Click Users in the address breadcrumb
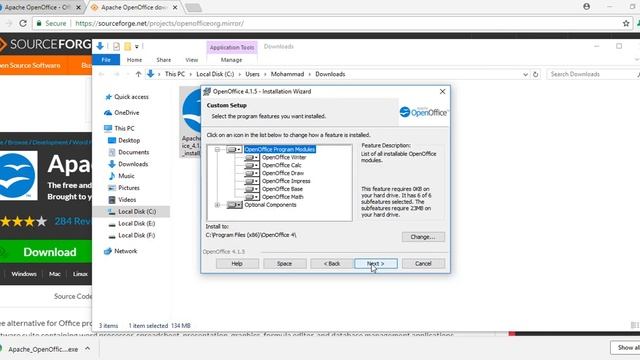Viewport: 640px width, 360px height. 252,74
